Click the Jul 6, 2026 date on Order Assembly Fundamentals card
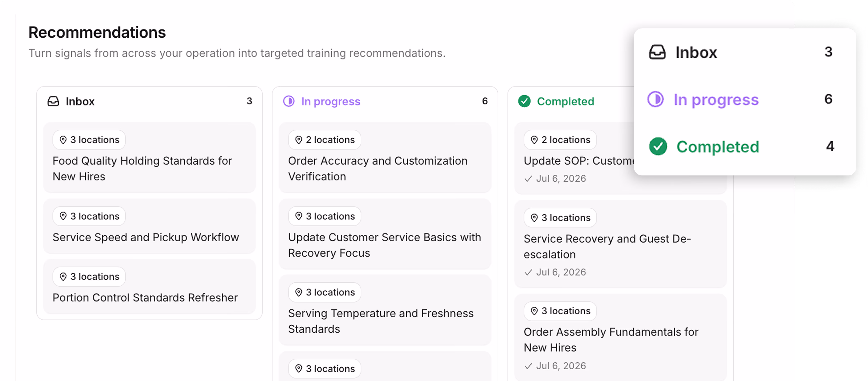The width and height of the screenshot is (868, 381). click(x=561, y=366)
